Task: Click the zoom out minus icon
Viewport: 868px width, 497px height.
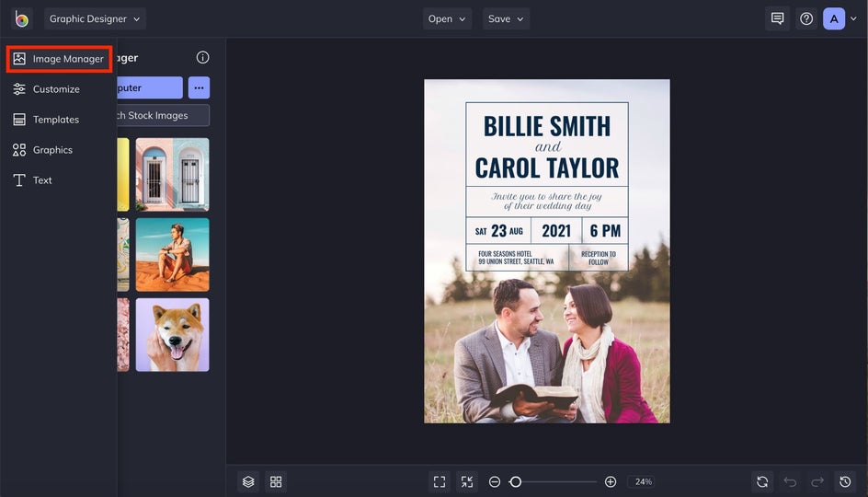Action: pos(495,482)
